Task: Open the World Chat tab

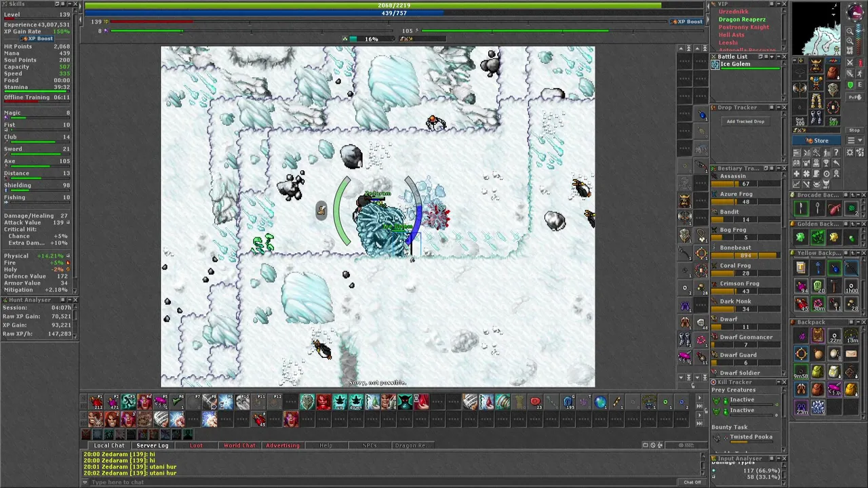Action: pyautogui.click(x=239, y=445)
